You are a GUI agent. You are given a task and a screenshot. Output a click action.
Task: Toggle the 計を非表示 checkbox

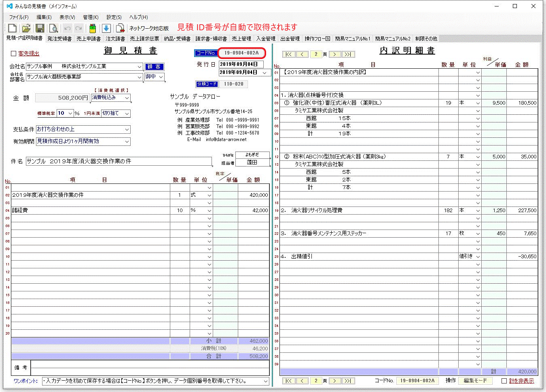(504, 381)
